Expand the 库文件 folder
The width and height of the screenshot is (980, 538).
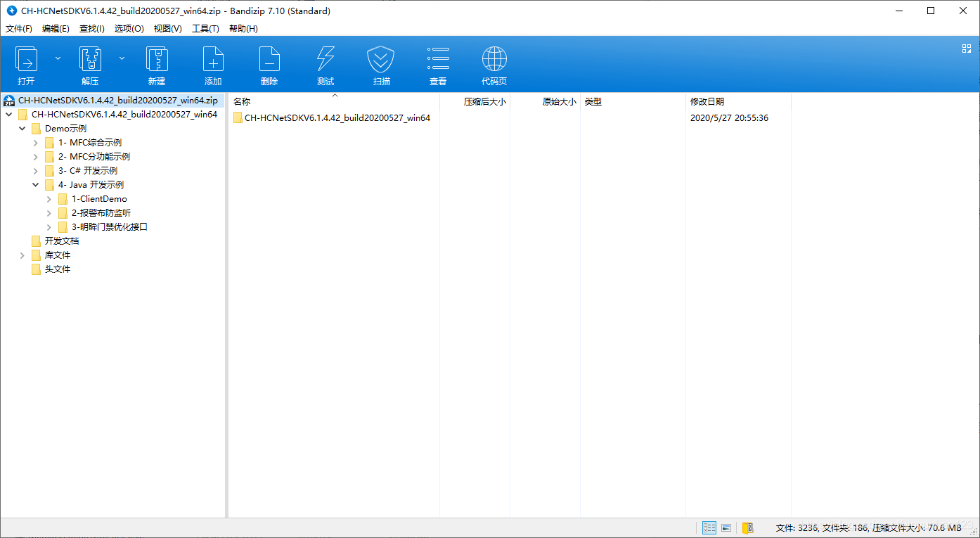pyautogui.click(x=22, y=255)
